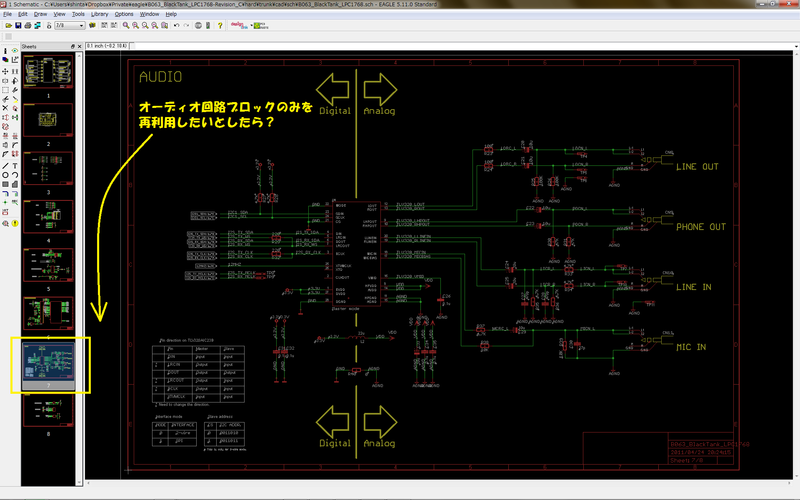The image size is (800, 500).
Task: Click the Print icon in toolbar
Action: pos(28,26)
